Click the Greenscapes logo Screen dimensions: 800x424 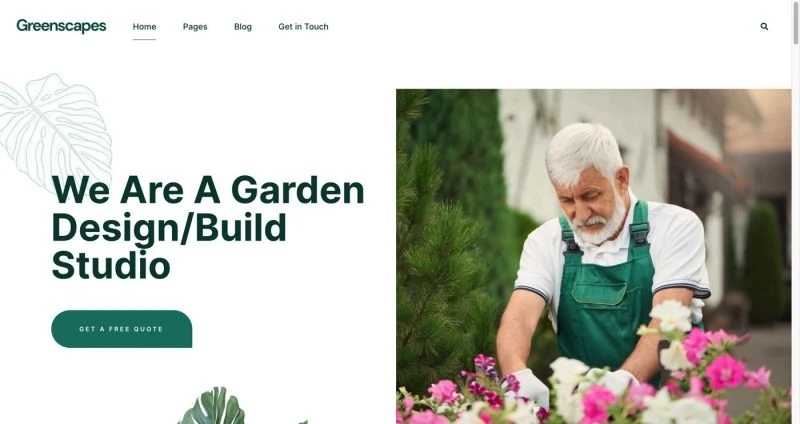point(61,26)
